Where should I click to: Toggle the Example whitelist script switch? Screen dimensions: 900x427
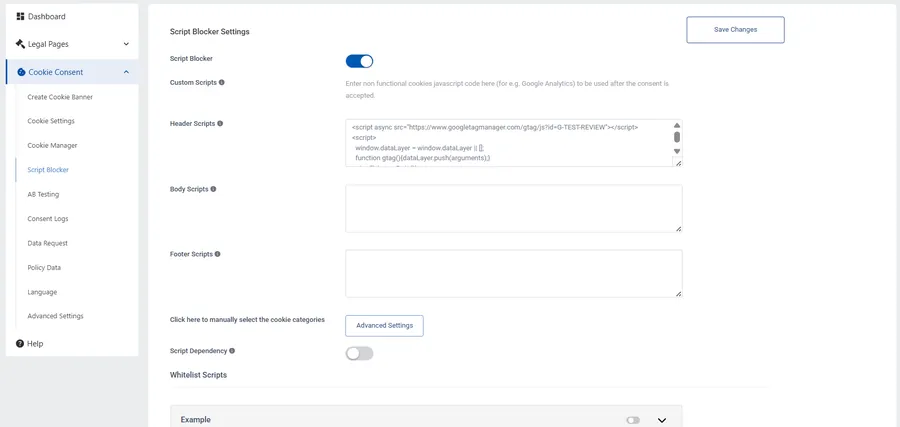633,420
